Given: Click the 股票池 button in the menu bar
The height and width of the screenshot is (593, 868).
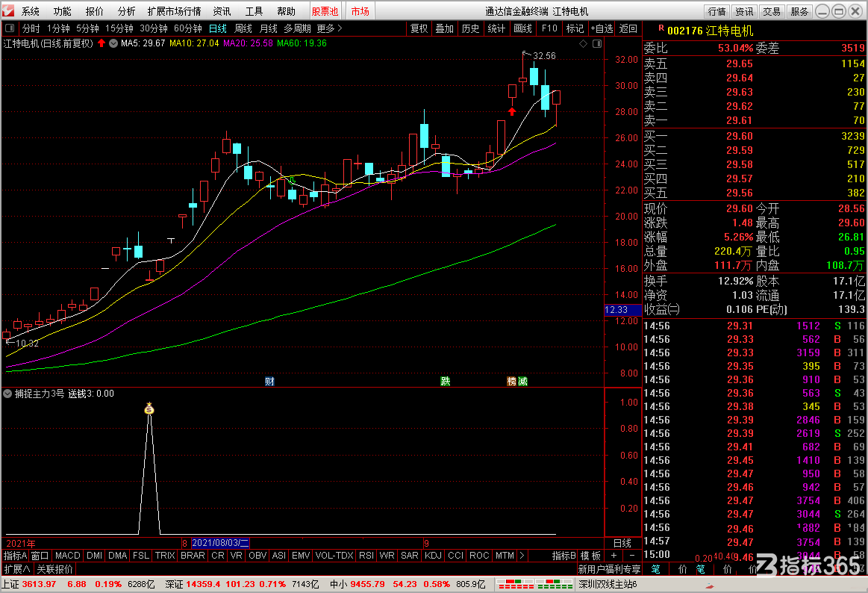Looking at the screenshot, I should pos(325,11).
